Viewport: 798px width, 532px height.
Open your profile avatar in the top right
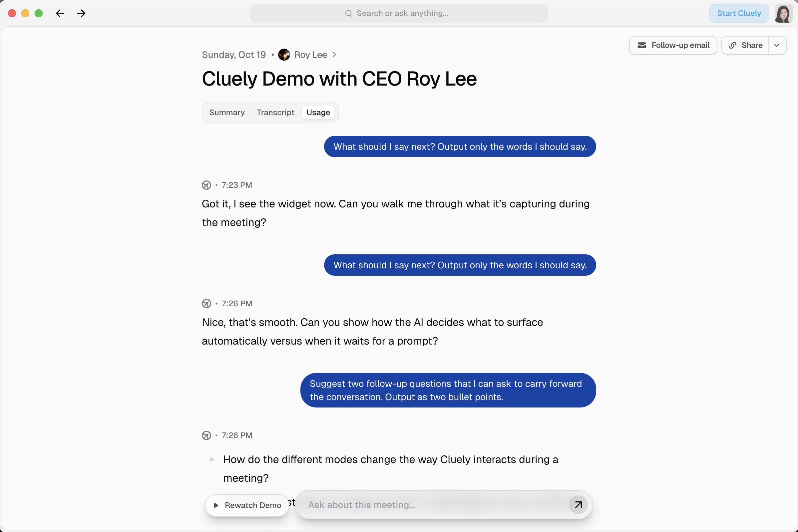[x=783, y=13]
